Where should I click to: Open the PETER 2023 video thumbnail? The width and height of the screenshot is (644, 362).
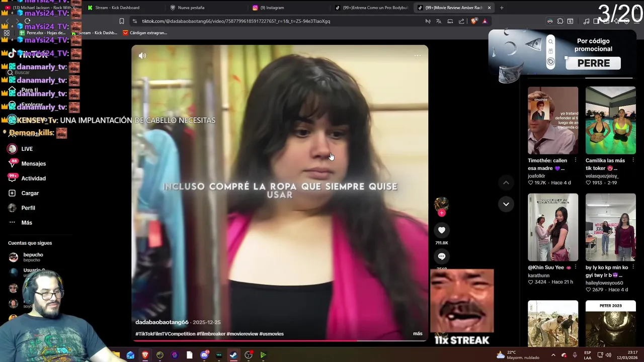610,324
